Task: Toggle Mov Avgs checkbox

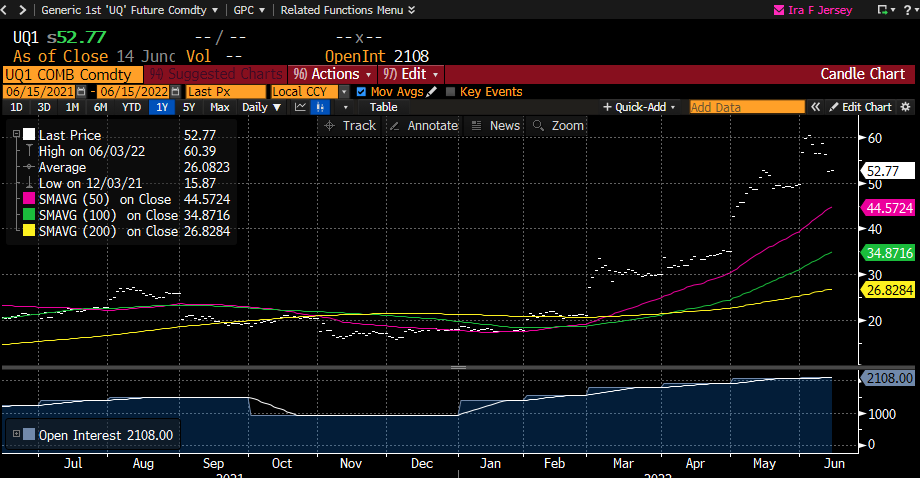Action: pos(361,91)
